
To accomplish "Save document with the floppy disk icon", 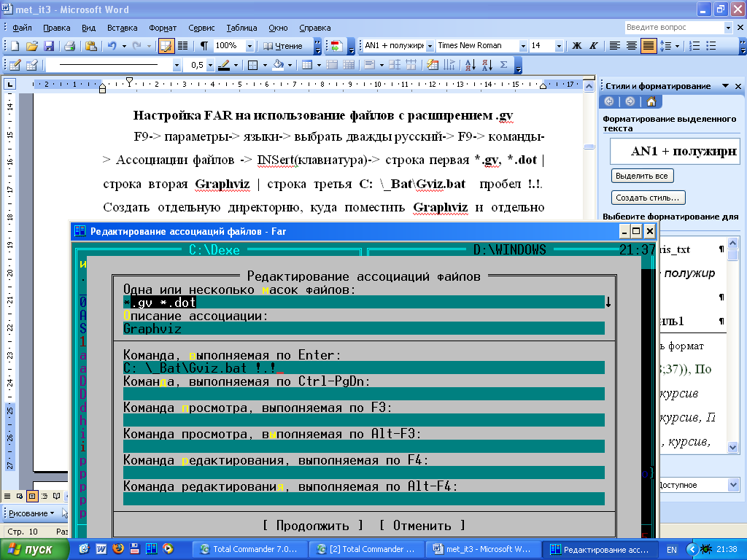I will pyautogui.click(x=49, y=46).
